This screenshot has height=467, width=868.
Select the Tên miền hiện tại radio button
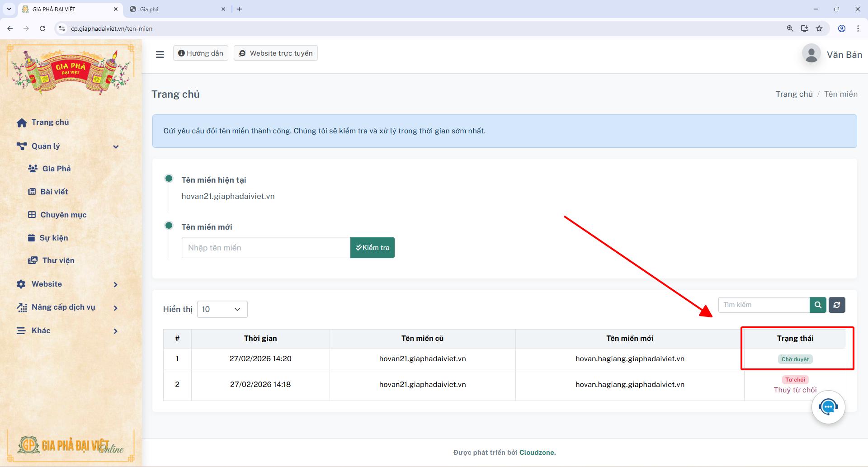(169, 178)
